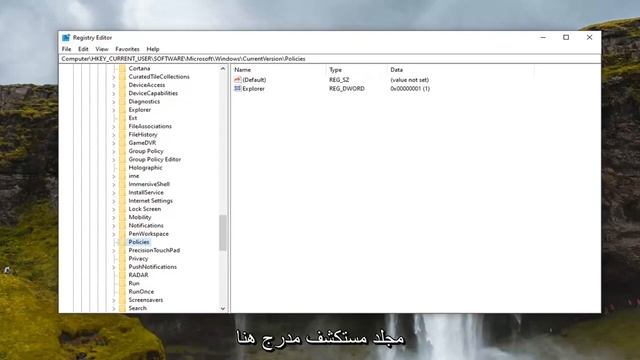
Task: Select the ImmersiveShell folder icon
Action: tap(122, 184)
